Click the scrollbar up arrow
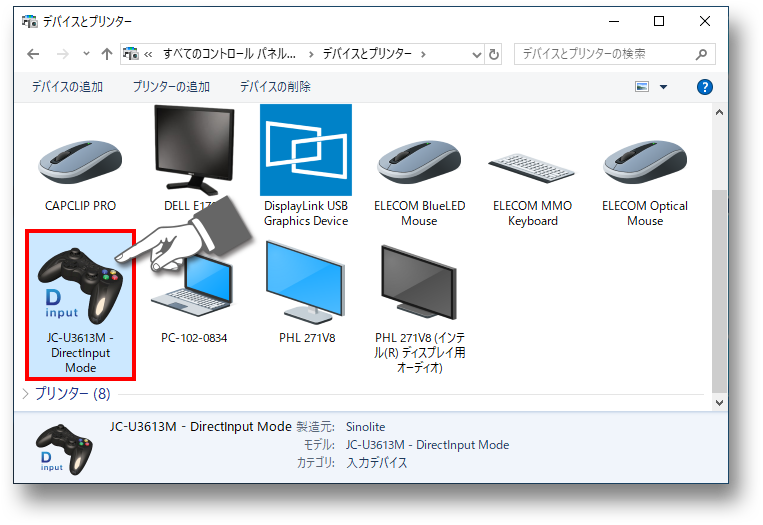Image resolution: width=763 pixels, height=525 pixels. click(719, 112)
